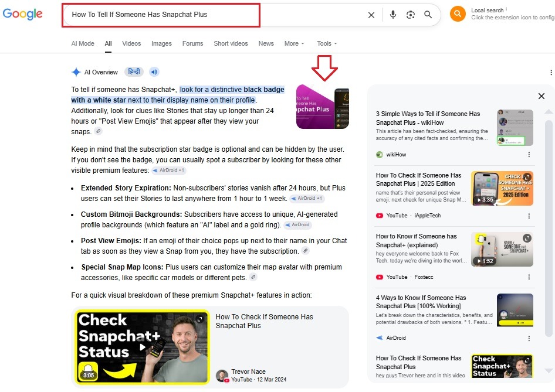This screenshot has height=392, width=555.
Task: Switch to the Images tab
Action: pyautogui.click(x=161, y=43)
